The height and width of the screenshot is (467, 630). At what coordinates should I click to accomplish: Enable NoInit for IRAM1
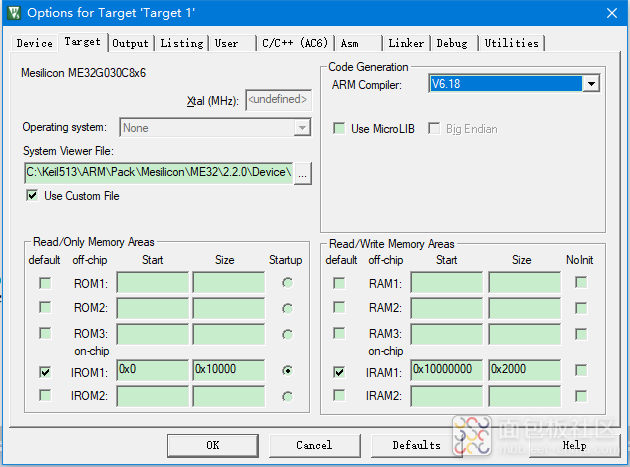[x=581, y=370]
